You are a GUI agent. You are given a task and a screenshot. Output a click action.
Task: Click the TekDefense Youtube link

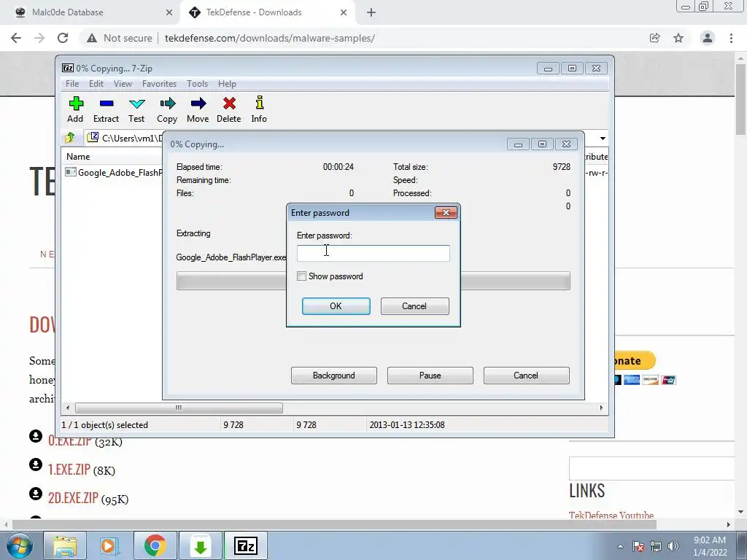click(611, 516)
